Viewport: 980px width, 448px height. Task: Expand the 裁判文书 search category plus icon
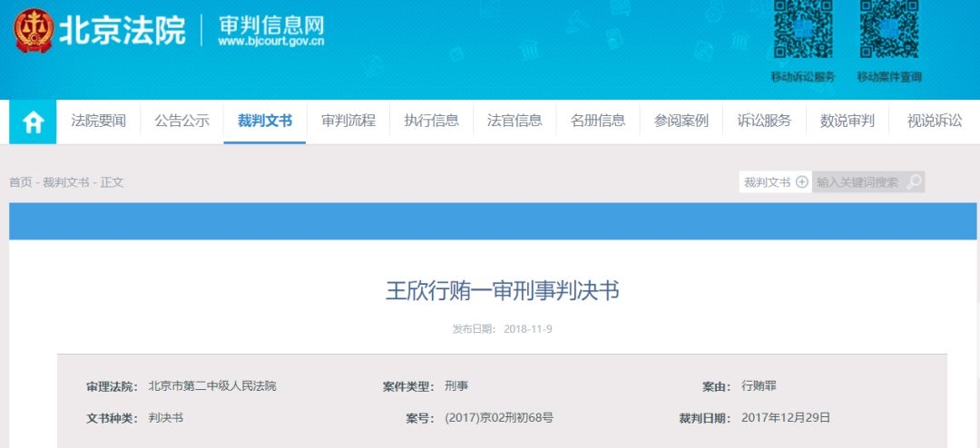801,182
